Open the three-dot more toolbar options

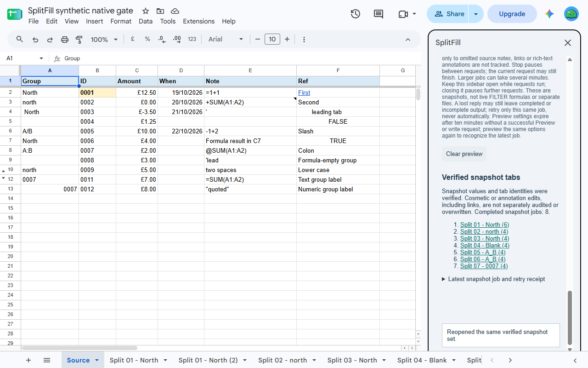304,40
